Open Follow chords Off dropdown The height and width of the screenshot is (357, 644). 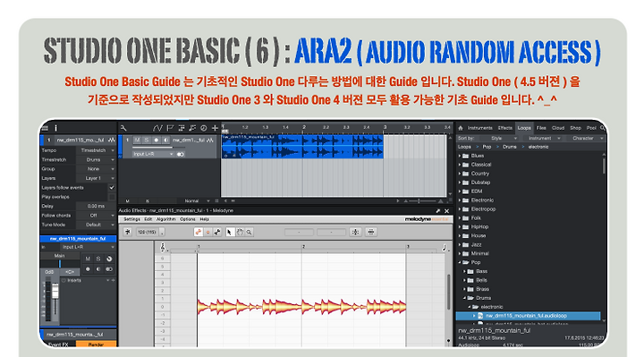tap(96, 216)
